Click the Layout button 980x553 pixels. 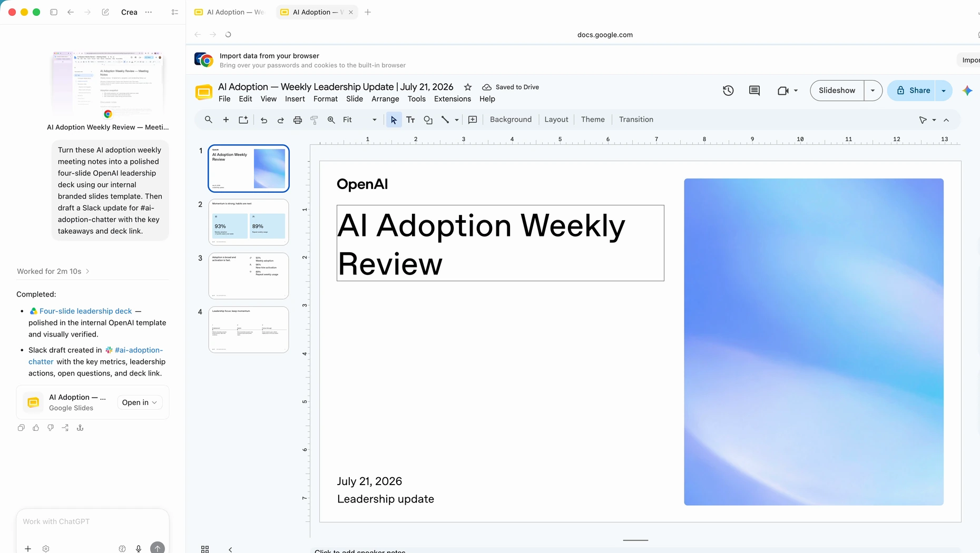click(556, 120)
